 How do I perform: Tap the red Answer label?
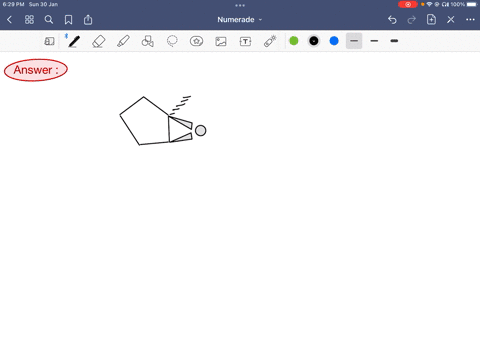pos(36,70)
